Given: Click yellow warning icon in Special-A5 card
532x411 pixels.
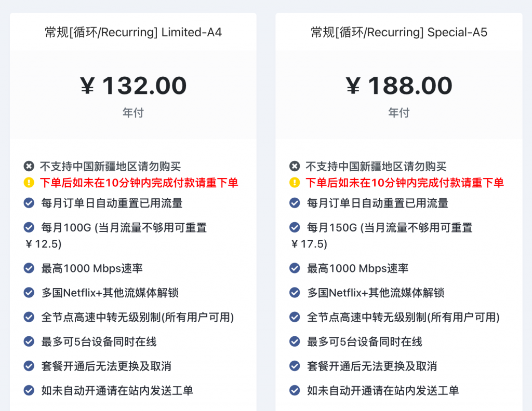Looking at the screenshot, I should tap(295, 183).
